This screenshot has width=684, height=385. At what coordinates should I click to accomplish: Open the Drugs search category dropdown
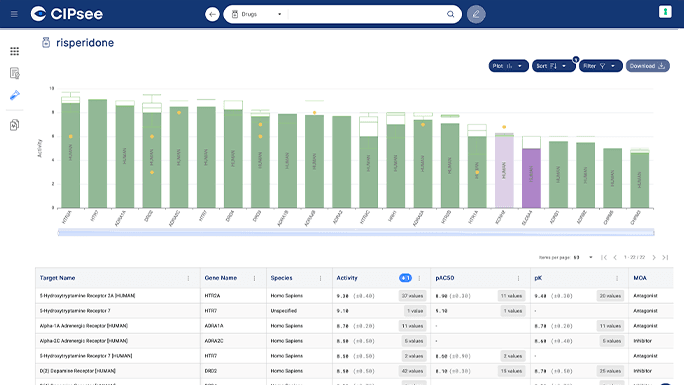(x=256, y=14)
